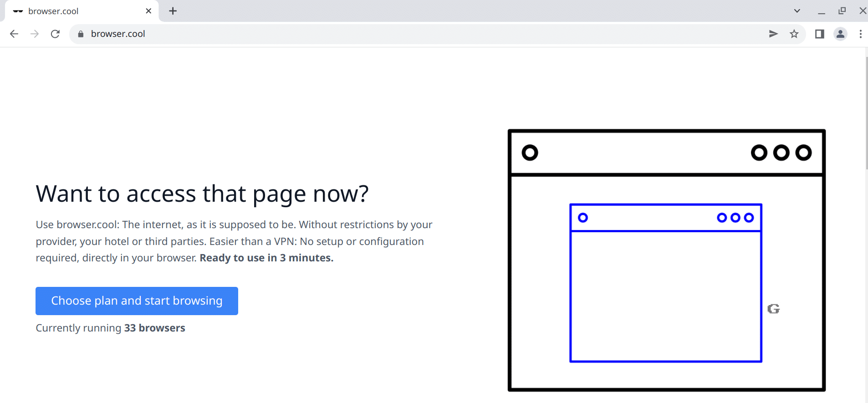Click the G logo in illustration
The width and height of the screenshot is (868, 403).
coord(773,309)
